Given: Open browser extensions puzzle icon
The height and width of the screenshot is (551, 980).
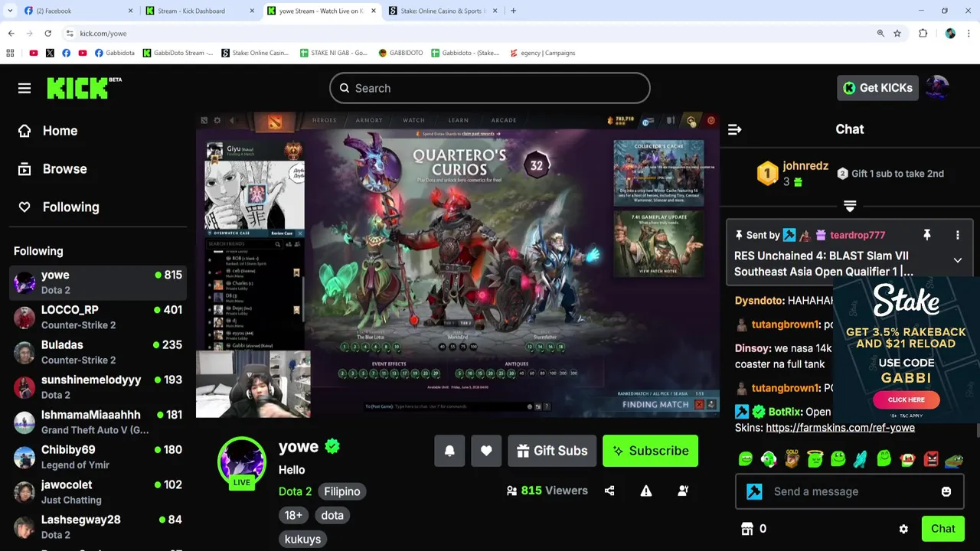Looking at the screenshot, I should [x=923, y=34].
